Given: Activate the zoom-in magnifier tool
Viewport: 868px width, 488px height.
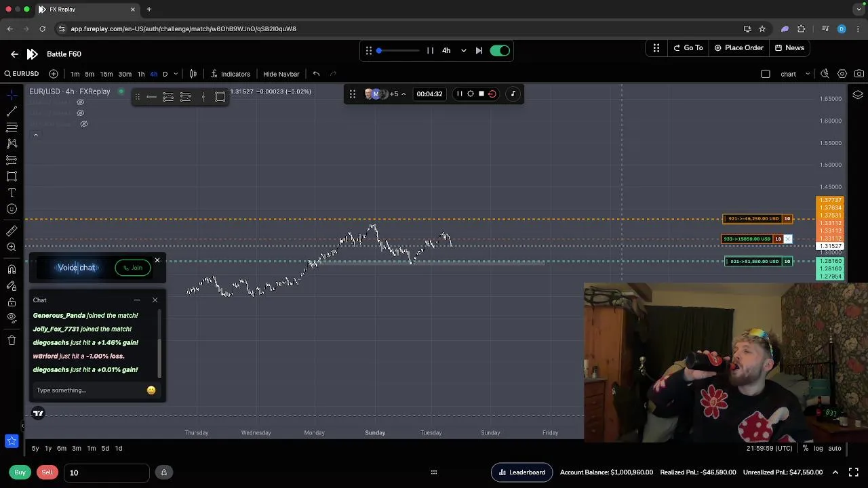Looking at the screenshot, I should coord(12,247).
